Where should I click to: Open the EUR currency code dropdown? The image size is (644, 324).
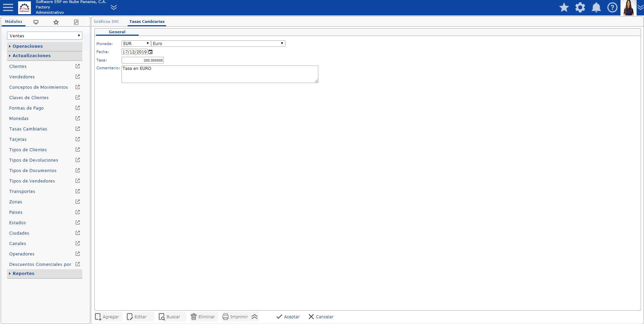(x=136, y=44)
